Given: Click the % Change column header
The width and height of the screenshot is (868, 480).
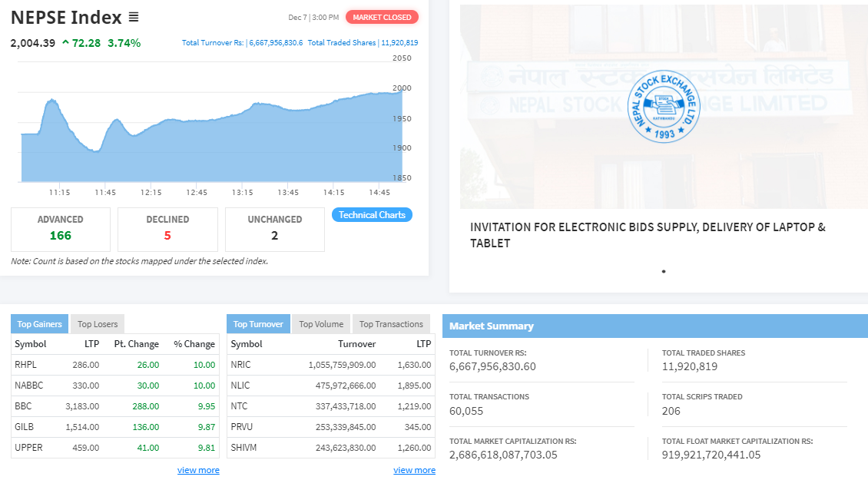Looking at the screenshot, I should pyautogui.click(x=194, y=344).
